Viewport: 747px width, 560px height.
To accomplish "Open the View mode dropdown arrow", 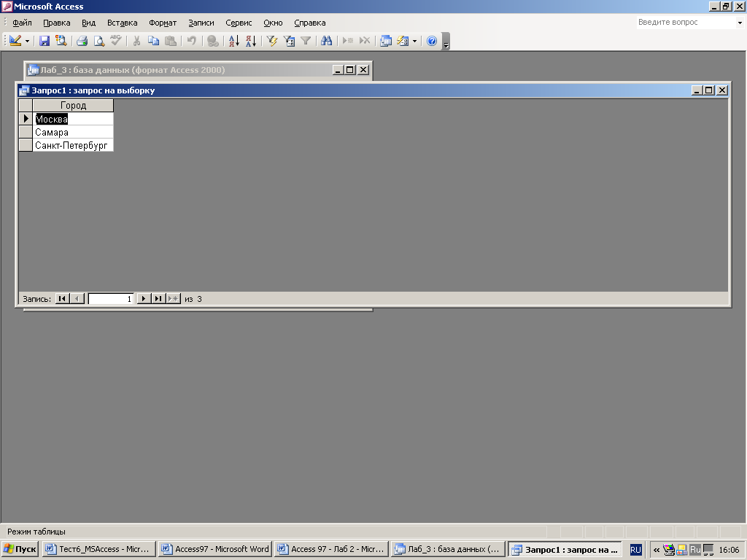I will [x=27, y=42].
